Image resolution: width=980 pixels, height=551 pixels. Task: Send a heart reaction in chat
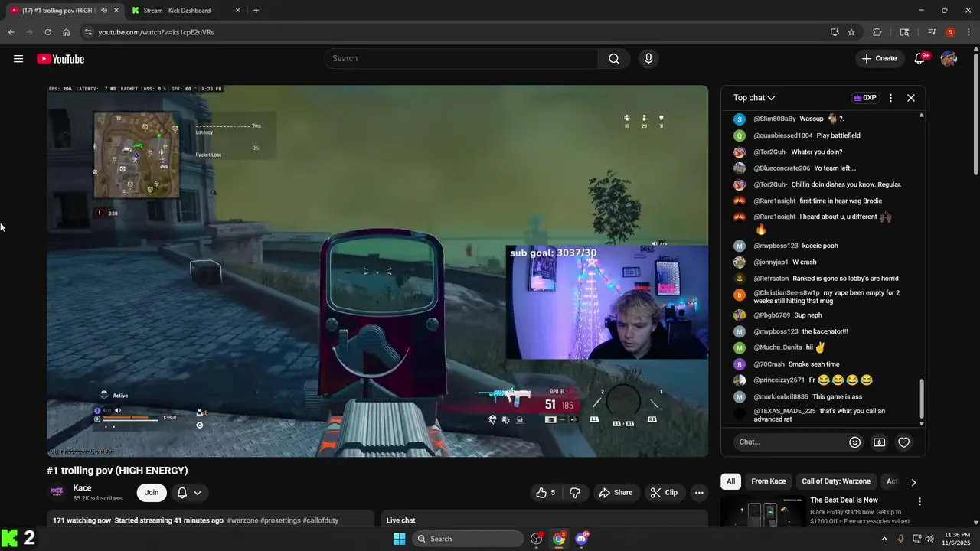click(904, 442)
